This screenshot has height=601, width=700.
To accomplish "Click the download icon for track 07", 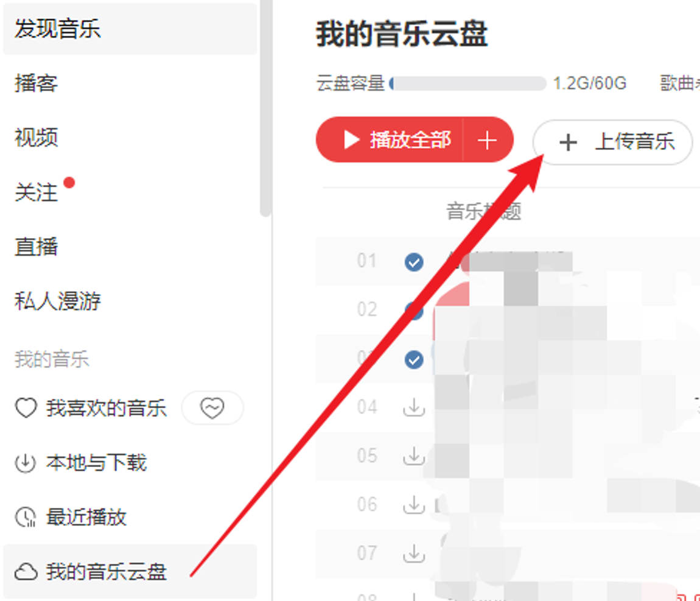I will 414,554.
